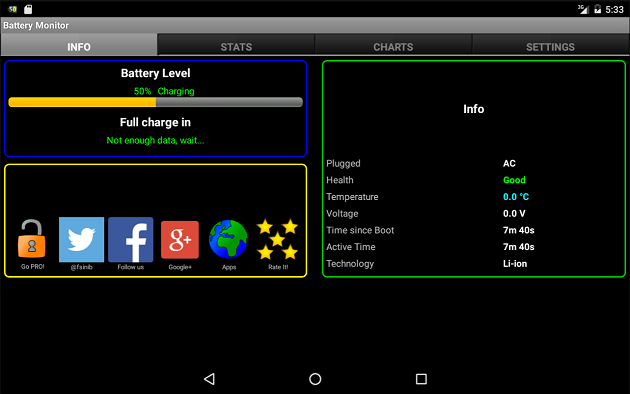The width and height of the screenshot is (630, 394).
Task: Tap the battery icon in status bar
Action: [x=597, y=9]
